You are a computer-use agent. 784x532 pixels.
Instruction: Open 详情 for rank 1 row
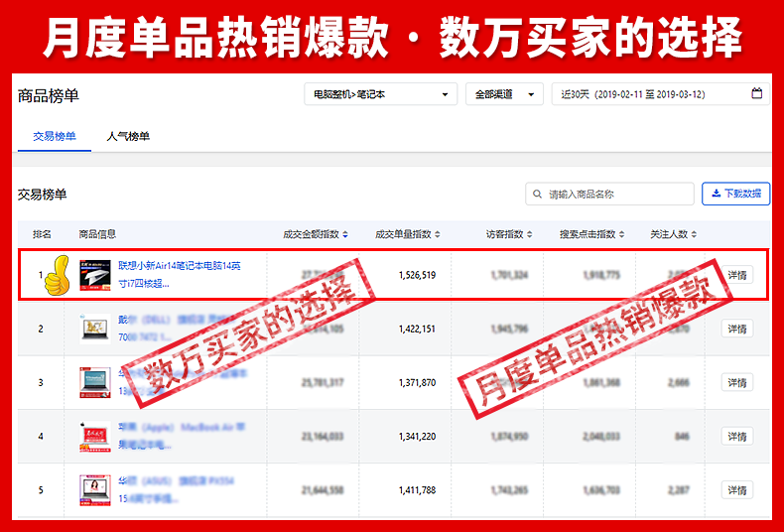click(x=737, y=275)
